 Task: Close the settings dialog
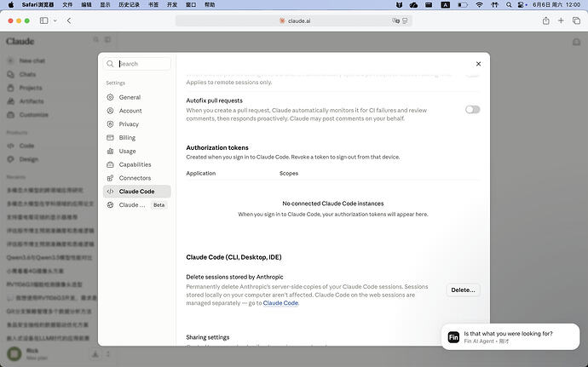[478, 64]
